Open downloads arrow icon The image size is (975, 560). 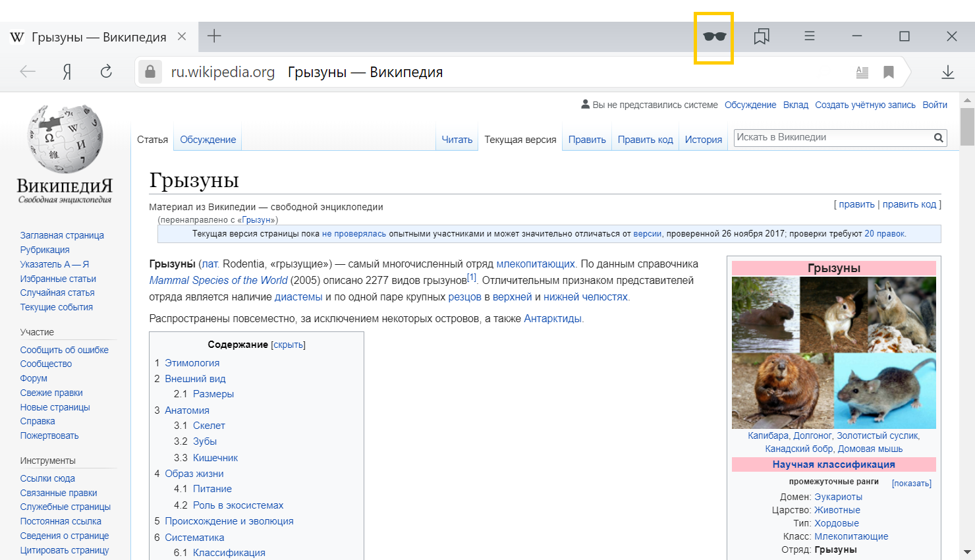coord(947,72)
